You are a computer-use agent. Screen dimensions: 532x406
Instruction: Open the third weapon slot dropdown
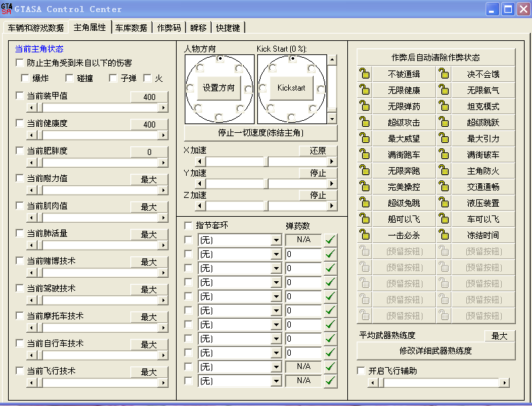(276, 268)
